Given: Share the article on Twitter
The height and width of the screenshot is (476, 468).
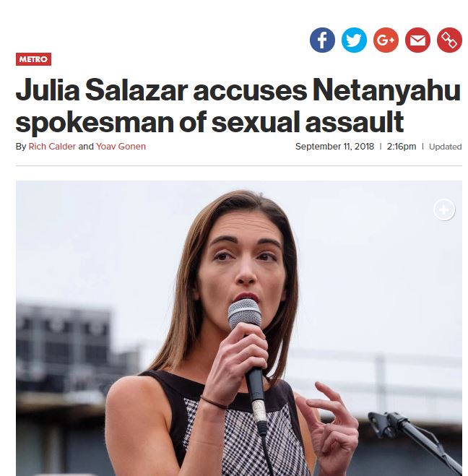Looking at the screenshot, I should [354, 40].
